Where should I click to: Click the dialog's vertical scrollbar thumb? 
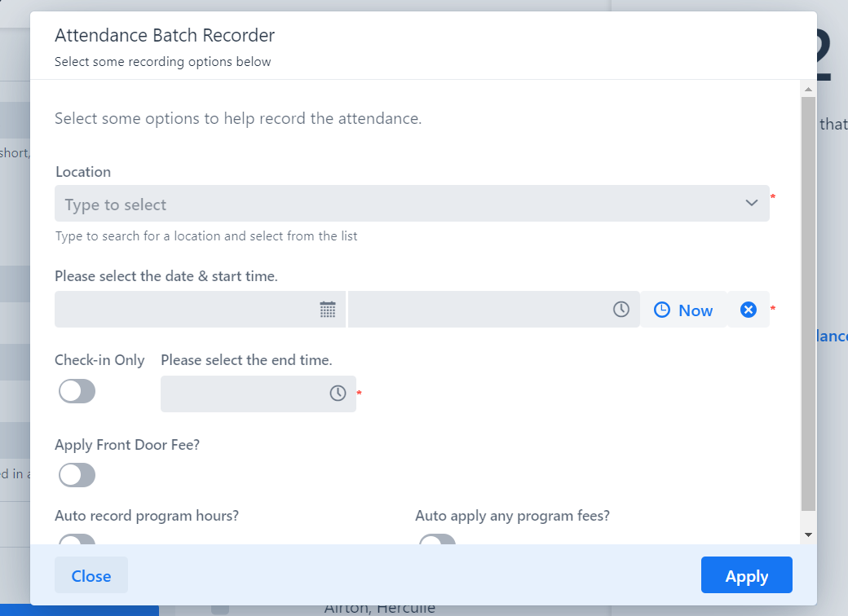tap(808, 301)
